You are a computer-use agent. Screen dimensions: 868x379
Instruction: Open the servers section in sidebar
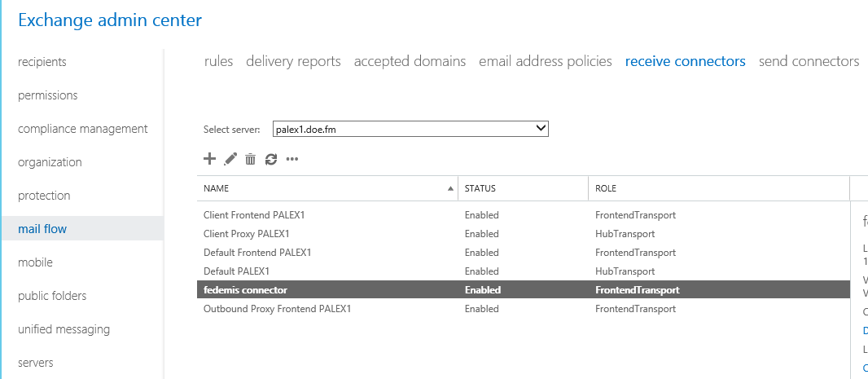click(36, 363)
